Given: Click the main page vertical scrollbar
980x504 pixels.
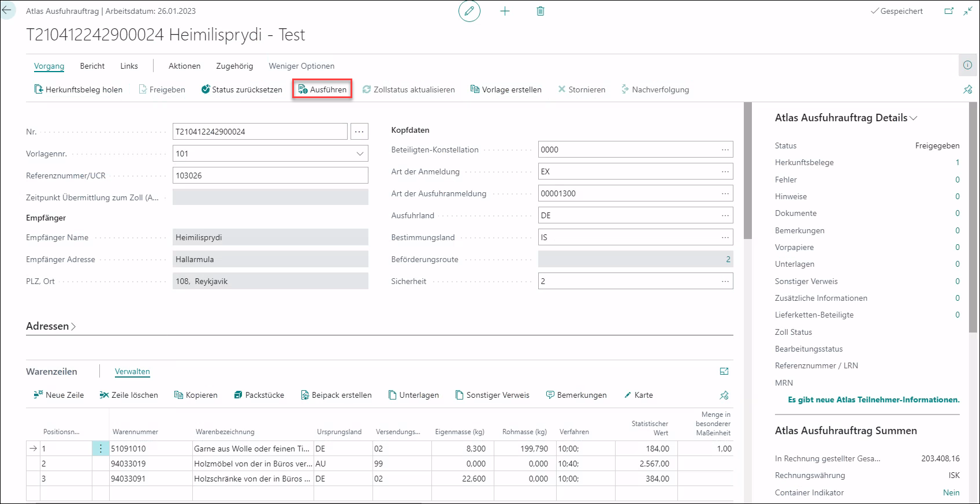Looking at the screenshot, I should coord(748,171).
